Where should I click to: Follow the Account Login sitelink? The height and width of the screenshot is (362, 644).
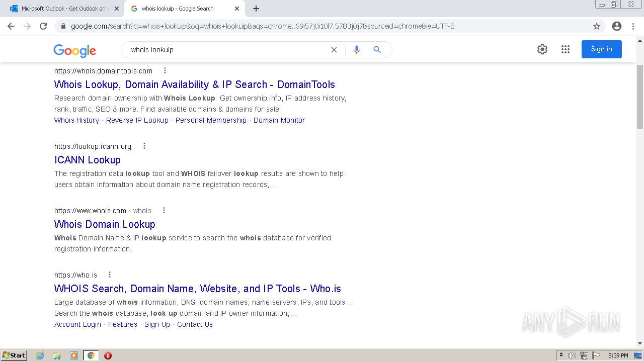(77, 324)
